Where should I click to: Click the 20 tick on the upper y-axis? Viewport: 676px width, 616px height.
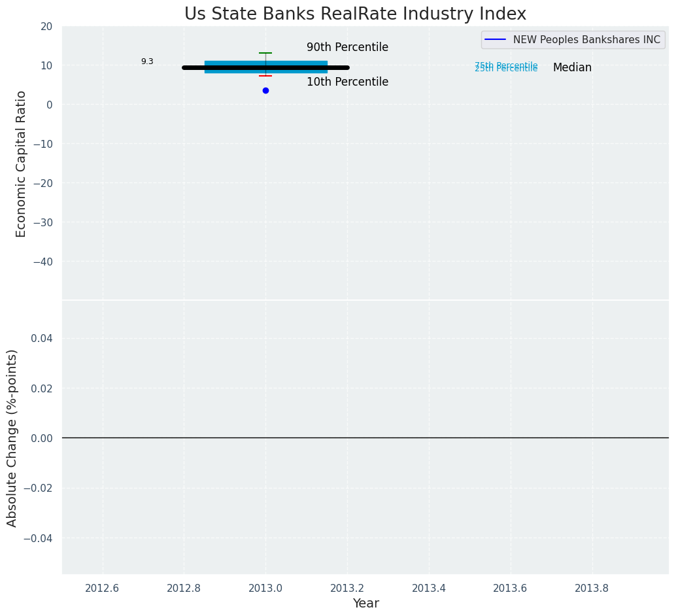[46, 26]
